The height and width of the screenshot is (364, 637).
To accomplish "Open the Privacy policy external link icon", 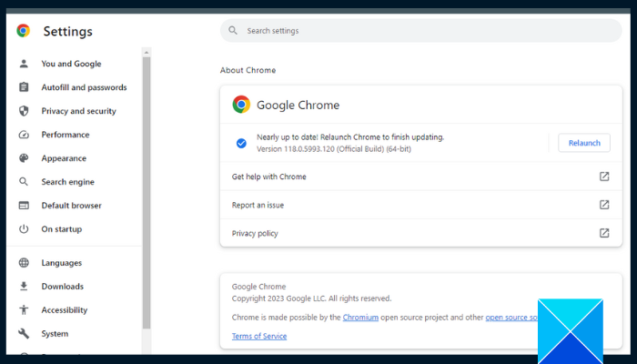I will coord(604,233).
